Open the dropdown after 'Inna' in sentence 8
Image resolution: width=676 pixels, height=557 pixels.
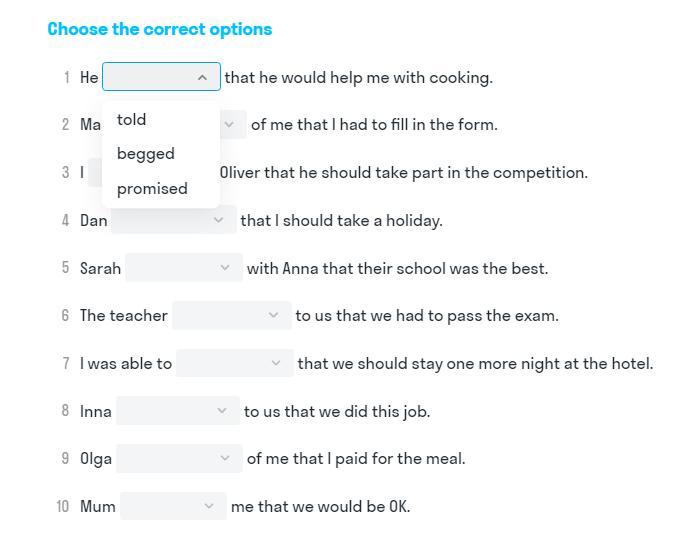pyautogui.click(x=176, y=411)
